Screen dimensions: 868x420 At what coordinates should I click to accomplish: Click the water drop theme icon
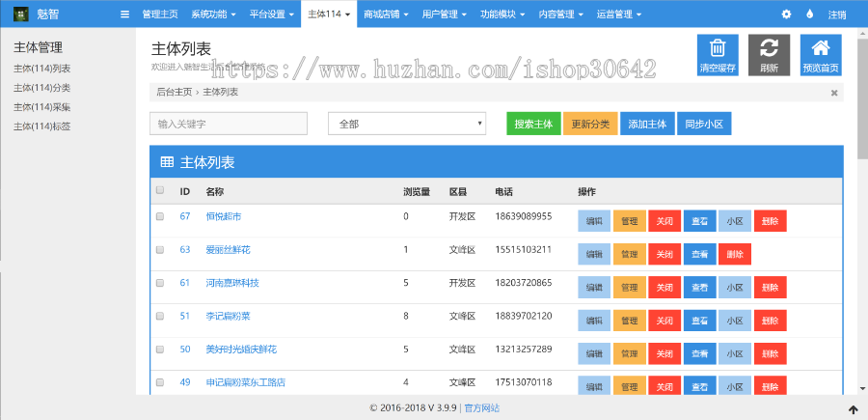pos(810,14)
